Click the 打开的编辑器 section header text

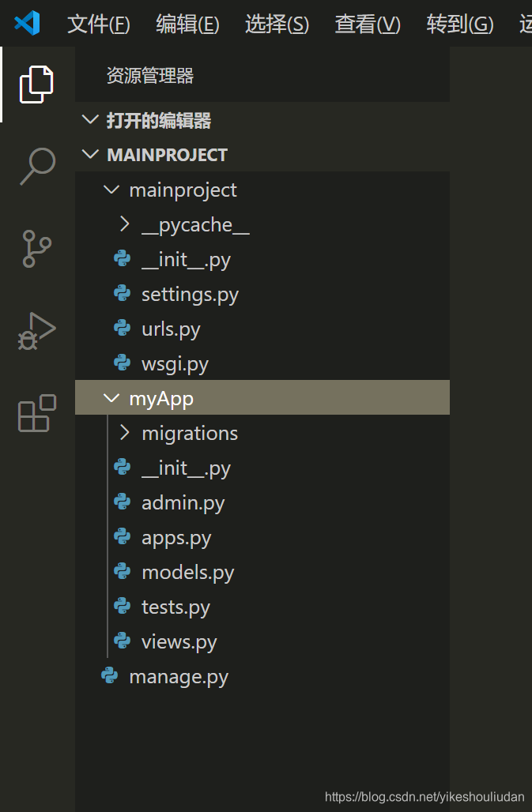click(159, 120)
